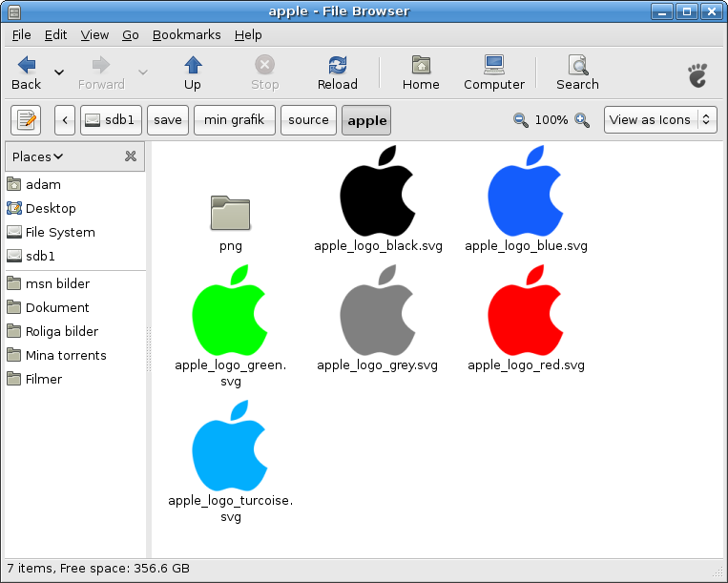Select apple path bar button

coord(366,120)
